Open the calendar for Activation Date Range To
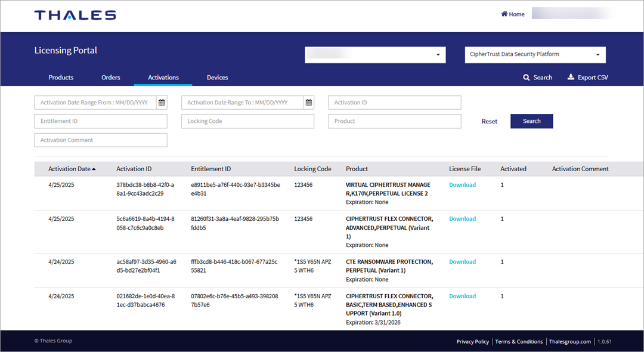 point(309,102)
